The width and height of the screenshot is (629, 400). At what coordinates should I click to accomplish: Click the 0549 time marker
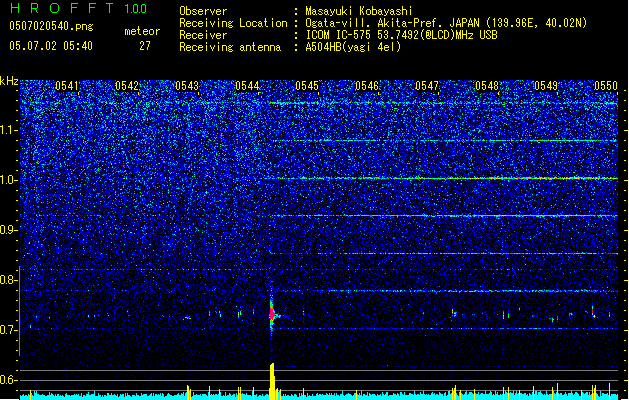coord(546,86)
